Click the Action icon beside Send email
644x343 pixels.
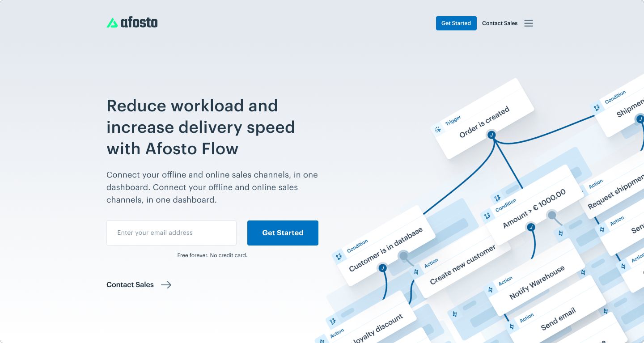point(512,326)
